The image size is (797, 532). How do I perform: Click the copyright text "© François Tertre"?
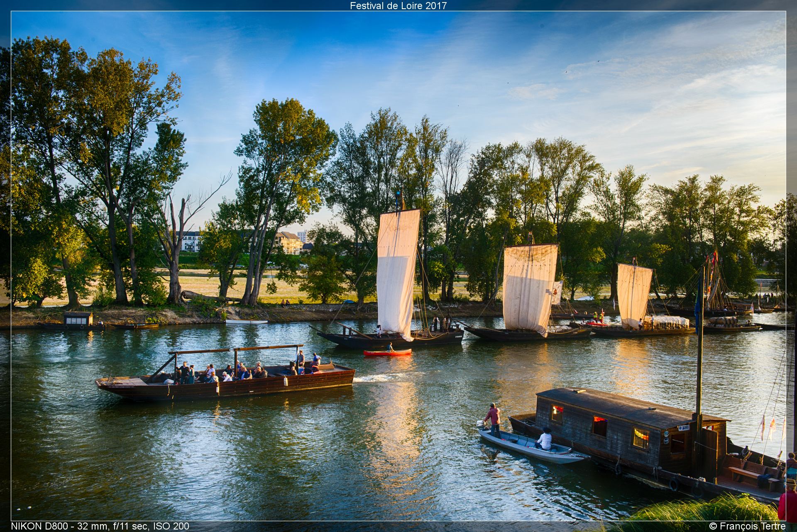tap(747, 526)
